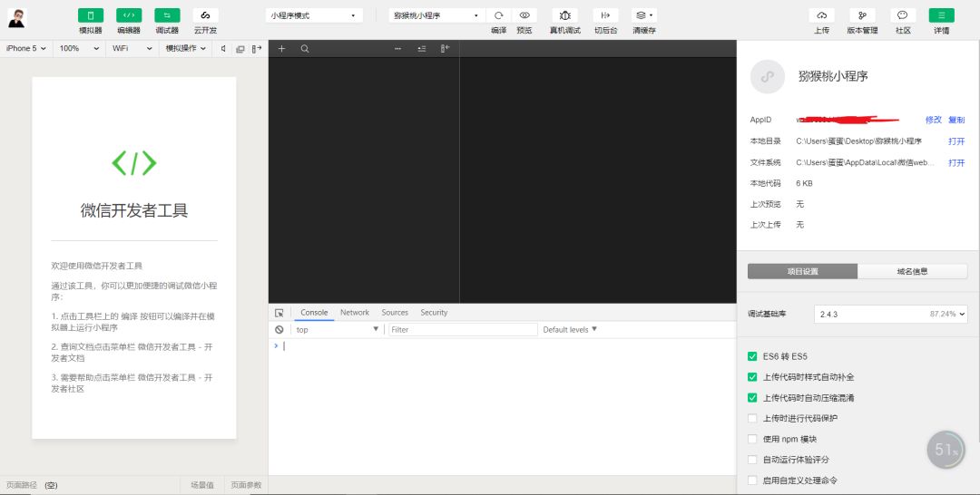Enable 启用自定义处理命令 checkbox
The height and width of the screenshot is (495, 980).
click(x=752, y=480)
